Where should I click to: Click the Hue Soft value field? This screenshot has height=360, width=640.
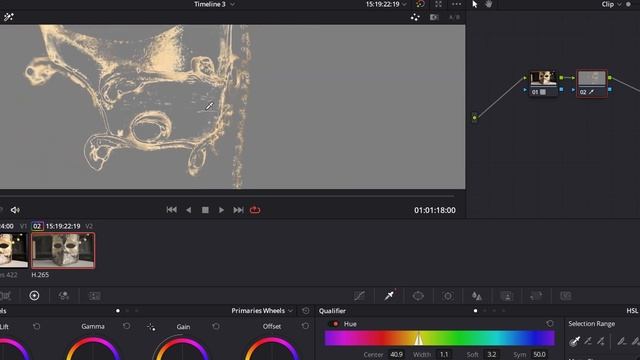click(x=491, y=355)
